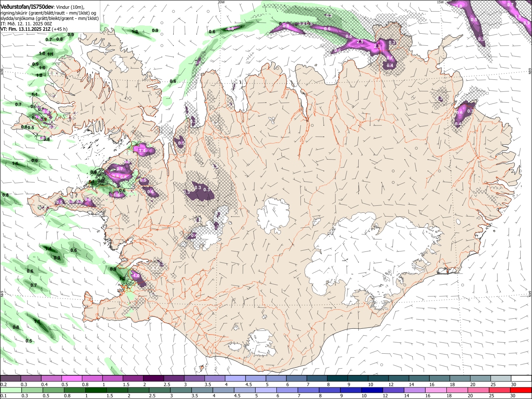Click the 20W longitude label
This screenshot has height=399, width=532.
(222, 2)
